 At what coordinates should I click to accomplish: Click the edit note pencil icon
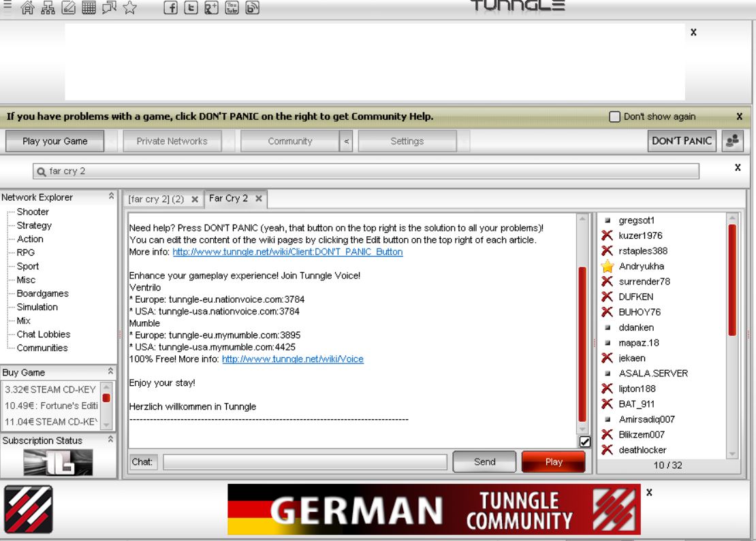[x=69, y=7]
